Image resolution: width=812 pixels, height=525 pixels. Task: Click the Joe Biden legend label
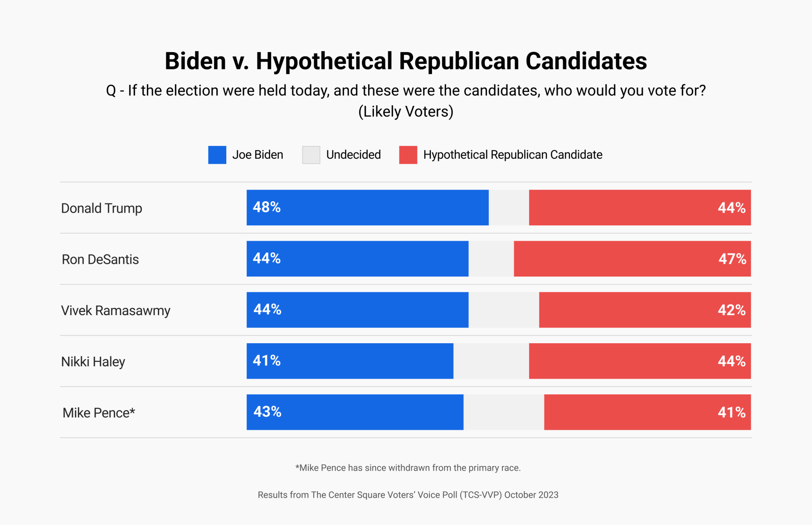point(258,155)
